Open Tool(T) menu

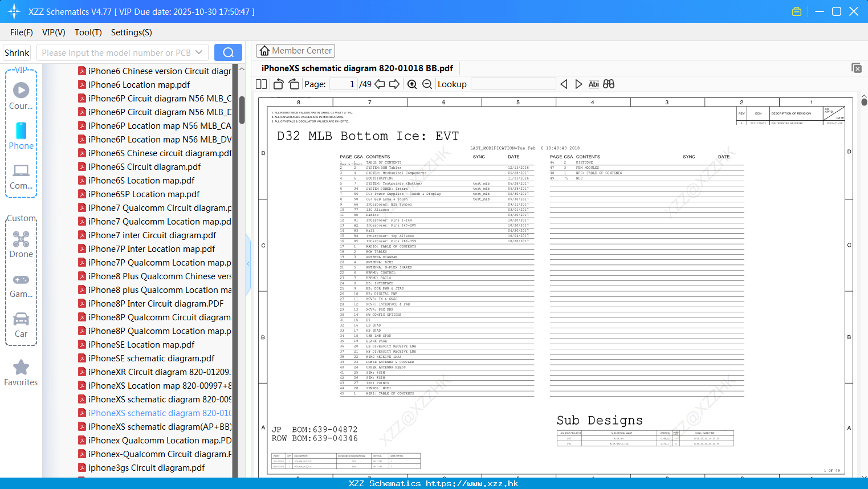[88, 32]
